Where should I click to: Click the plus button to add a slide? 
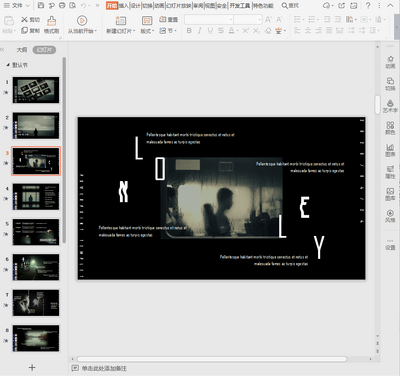(32, 367)
